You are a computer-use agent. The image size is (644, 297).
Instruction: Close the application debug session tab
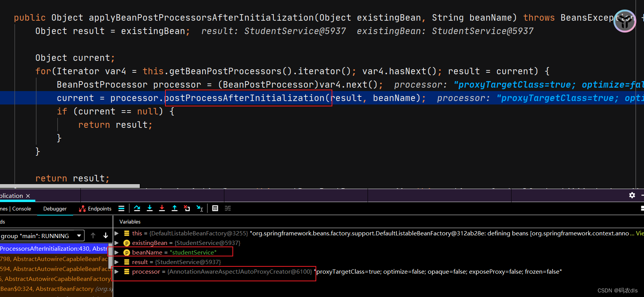(28, 196)
